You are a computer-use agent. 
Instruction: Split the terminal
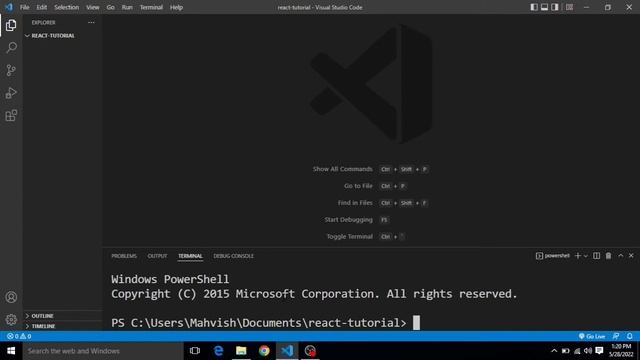596,256
